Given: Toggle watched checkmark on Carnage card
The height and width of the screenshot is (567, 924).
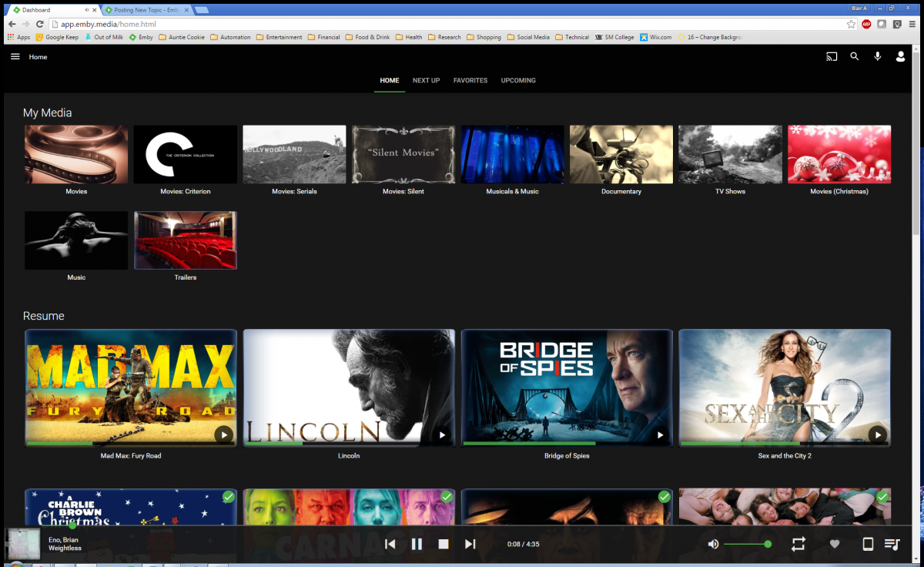Looking at the screenshot, I should coord(447,497).
